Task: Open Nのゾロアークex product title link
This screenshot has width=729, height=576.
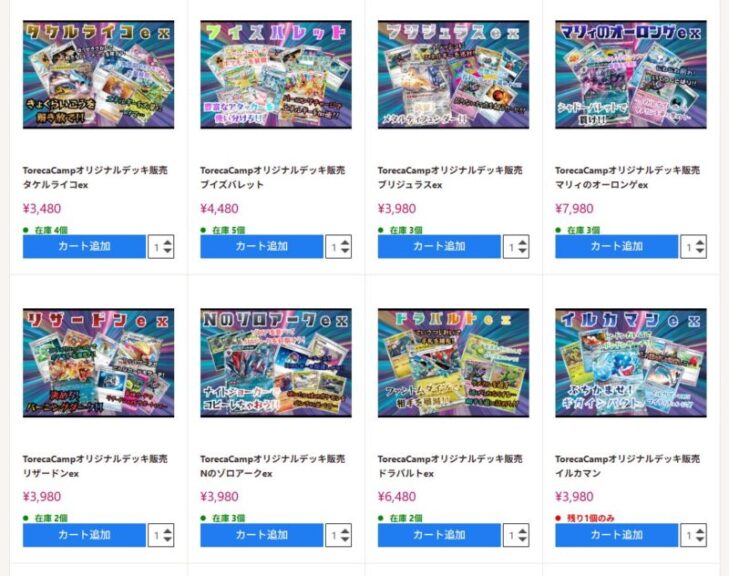Action: point(273,466)
